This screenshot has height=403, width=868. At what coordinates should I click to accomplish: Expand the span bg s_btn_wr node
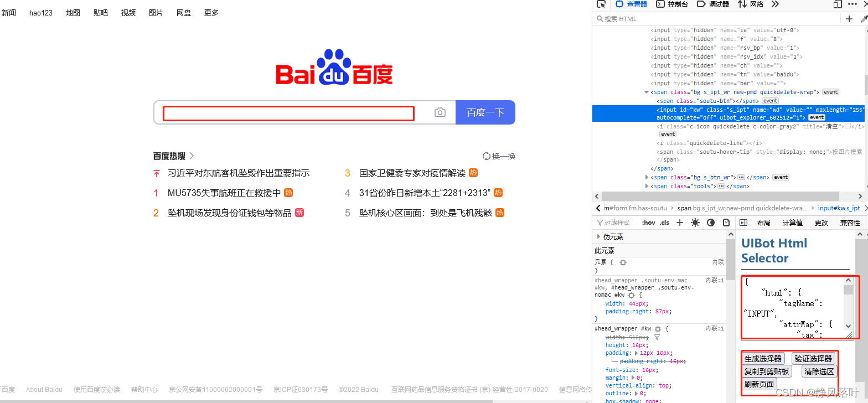tap(647, 177)
